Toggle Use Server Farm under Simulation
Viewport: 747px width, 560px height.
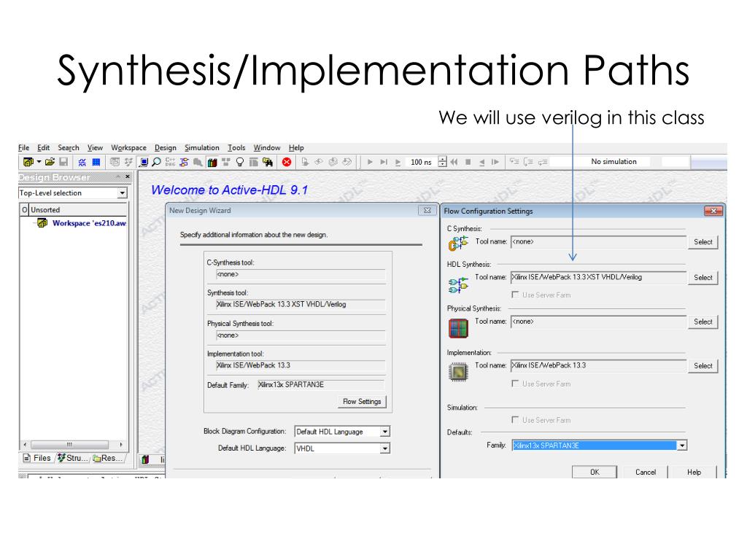click(x=515, y=419)
